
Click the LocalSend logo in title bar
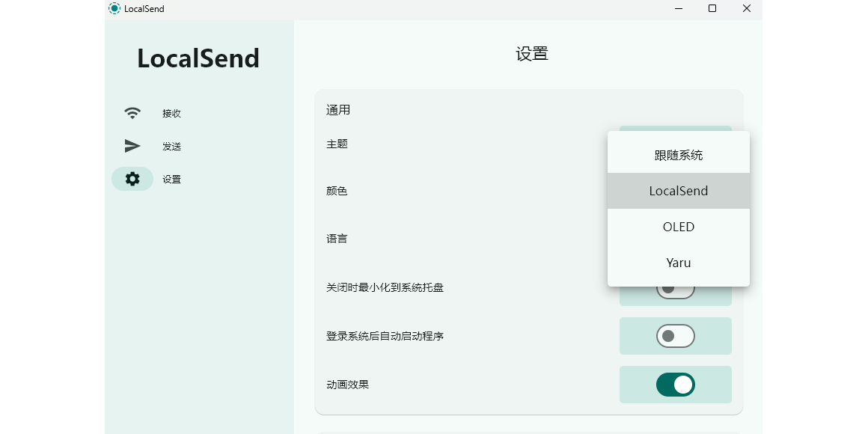(x=114, y=8)
